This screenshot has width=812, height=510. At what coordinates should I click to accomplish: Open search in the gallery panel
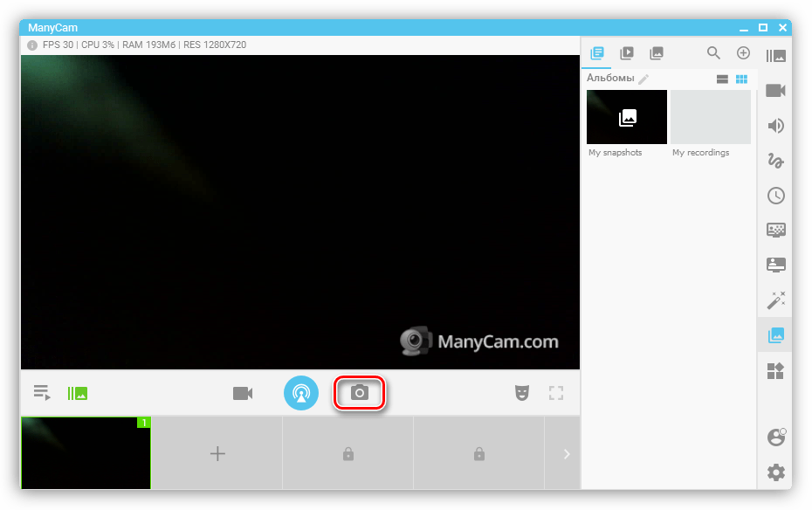click(713, 52)
